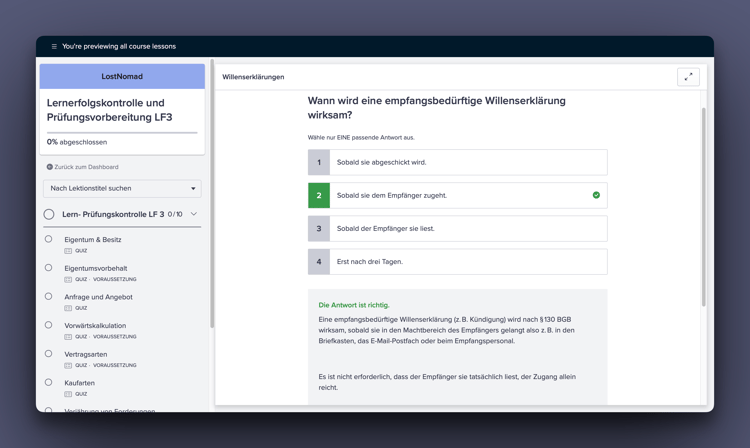Choose answer 4 Erst nach drei Tagen
Screen dimensions: 750x448
(458, 262)
